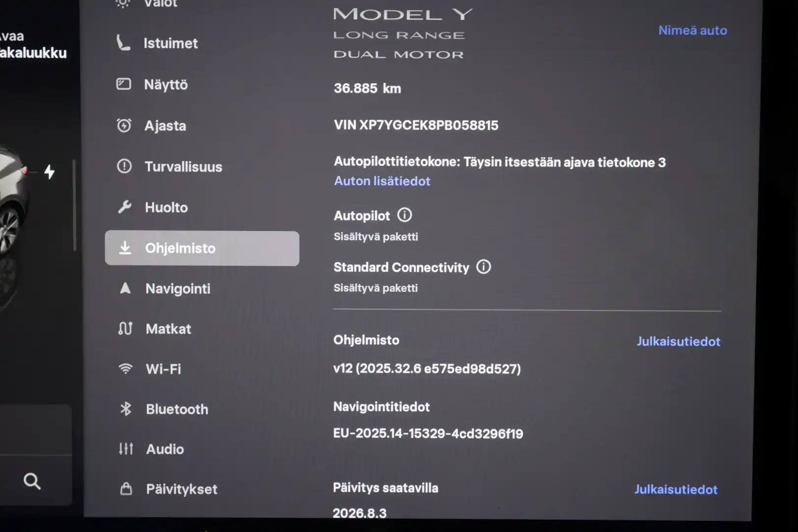This screenshot has width=798, height=532.
Task: Click the arrow icon beside Navigointi
Action: 125,288
